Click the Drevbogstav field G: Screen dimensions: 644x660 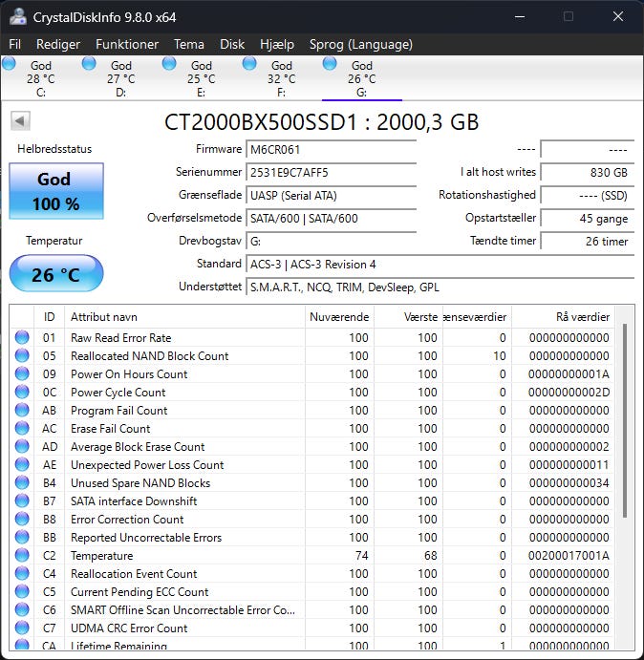click(331, 242)
